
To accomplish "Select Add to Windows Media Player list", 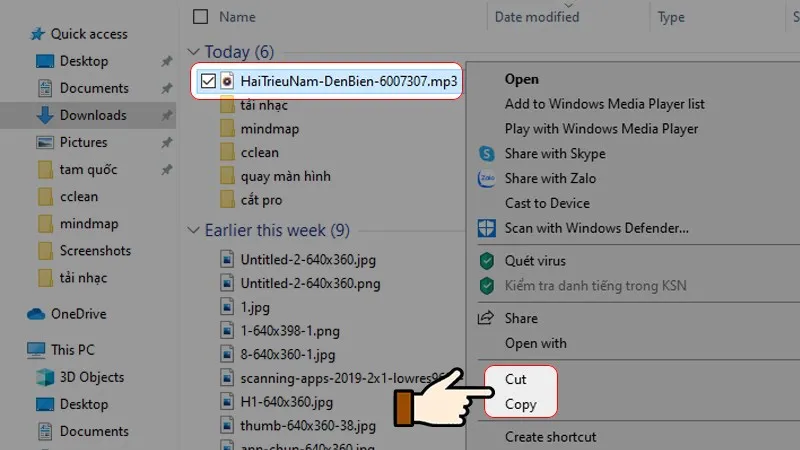I will pyautogui.click(x=605, y=104).
